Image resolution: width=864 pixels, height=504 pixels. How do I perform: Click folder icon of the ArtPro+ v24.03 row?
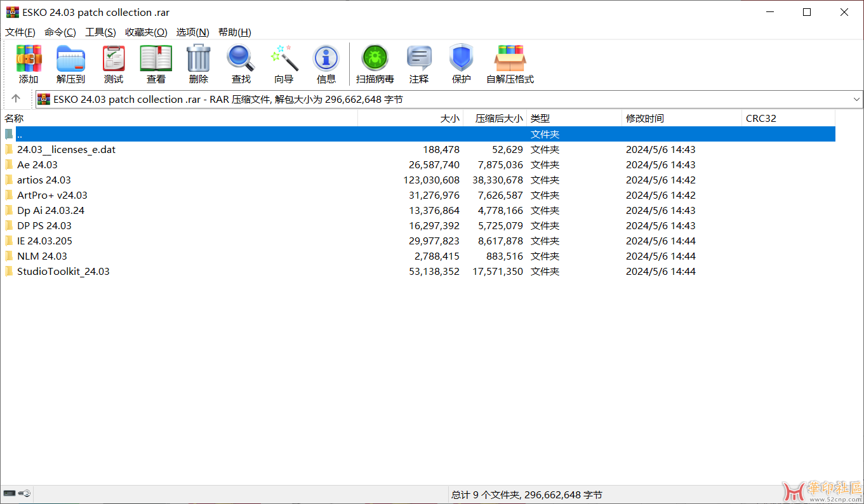point(9,196)
